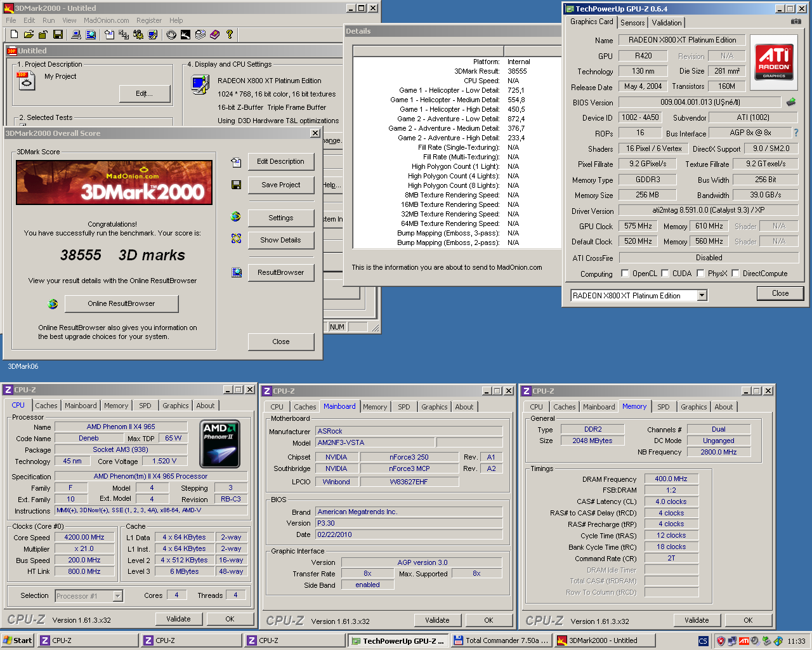Click the Show Details button

click(x=280, y=240)
